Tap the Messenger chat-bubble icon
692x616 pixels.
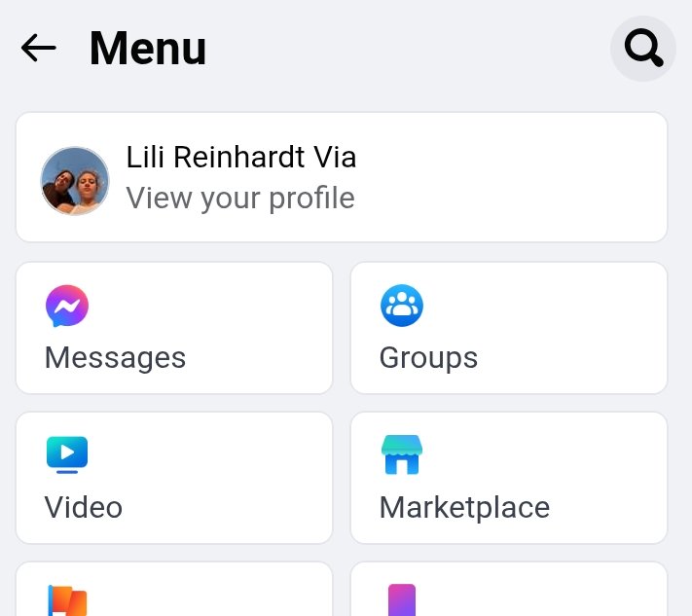click(x=67, y=306)
